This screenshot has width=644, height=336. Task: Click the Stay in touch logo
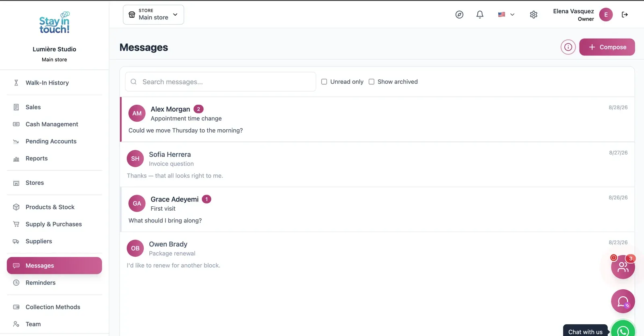pos(54,23)
